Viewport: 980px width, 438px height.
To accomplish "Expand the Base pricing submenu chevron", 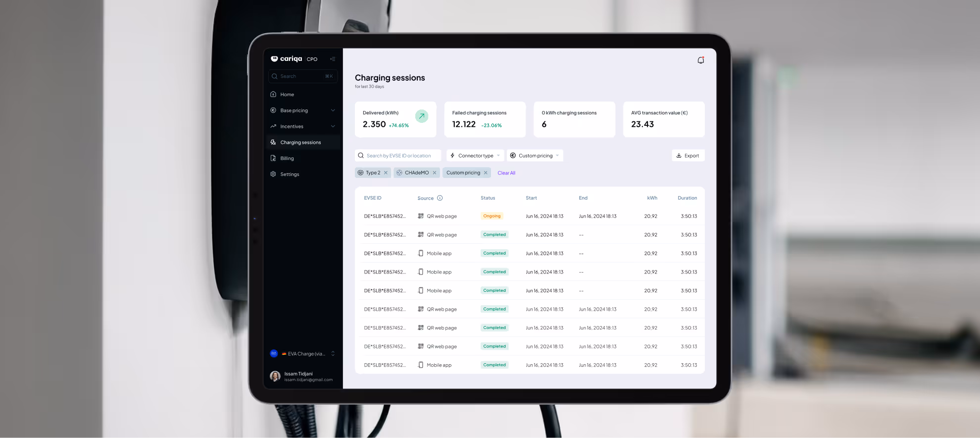I will tap(333, 110).
